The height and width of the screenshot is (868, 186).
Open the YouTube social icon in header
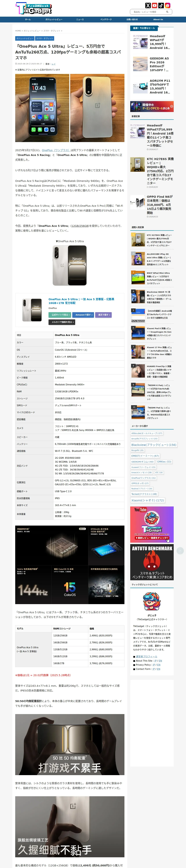click(154, 5)
